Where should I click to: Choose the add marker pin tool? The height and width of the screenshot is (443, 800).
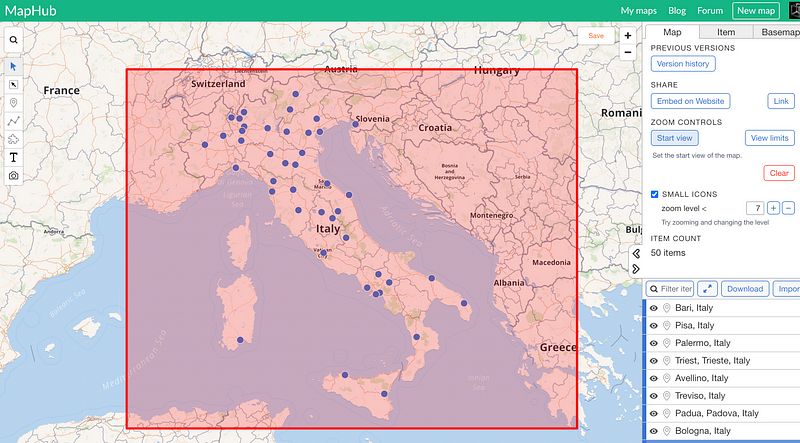(x=14, y=102)
